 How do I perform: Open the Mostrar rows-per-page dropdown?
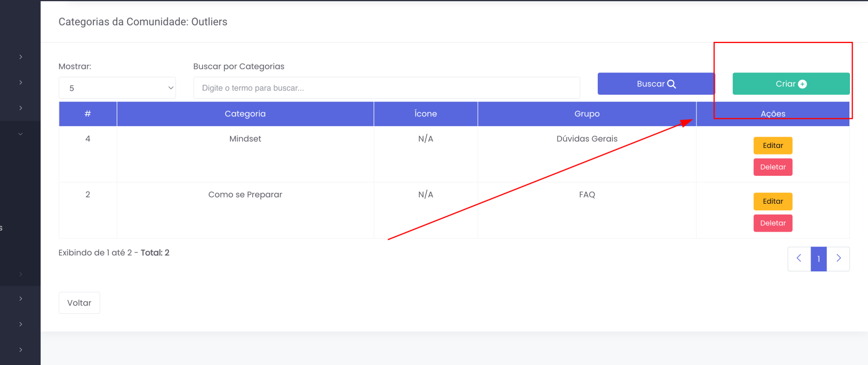click(x=117, y=88)
